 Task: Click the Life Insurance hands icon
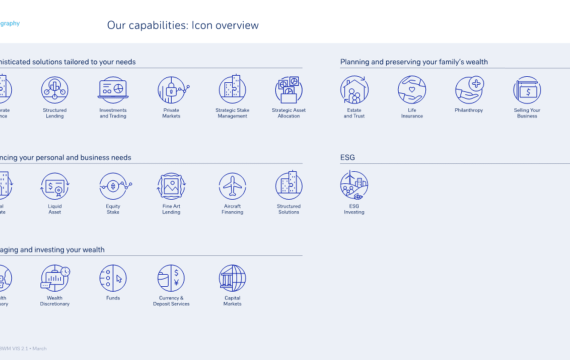tap(412, 90)
